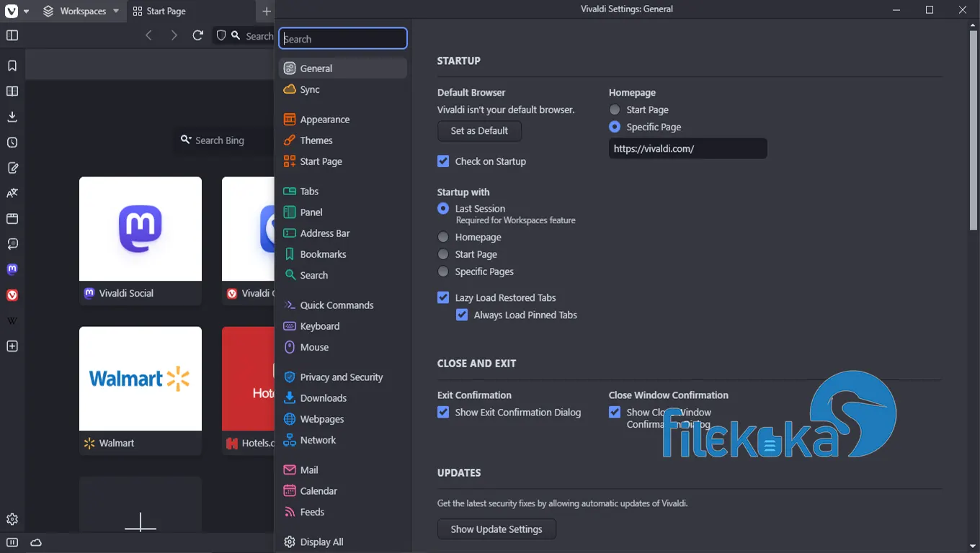Open the Mastodon web panel
980x553 pixels.
click(12, 269)
